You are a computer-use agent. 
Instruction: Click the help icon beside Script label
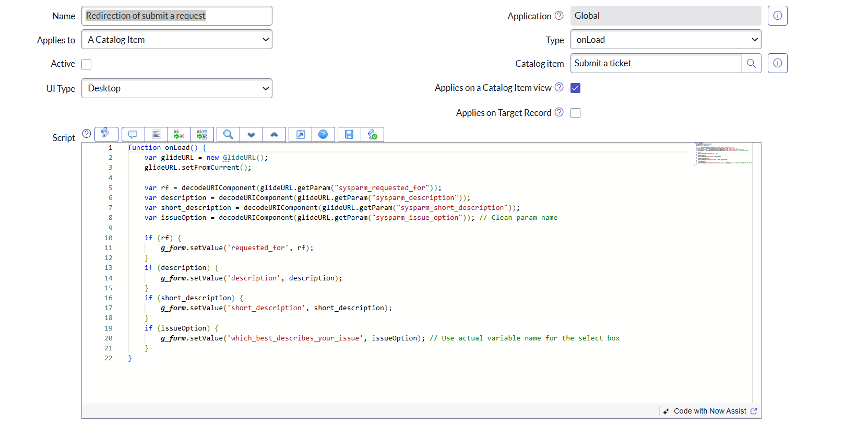(x=87, y=134)
